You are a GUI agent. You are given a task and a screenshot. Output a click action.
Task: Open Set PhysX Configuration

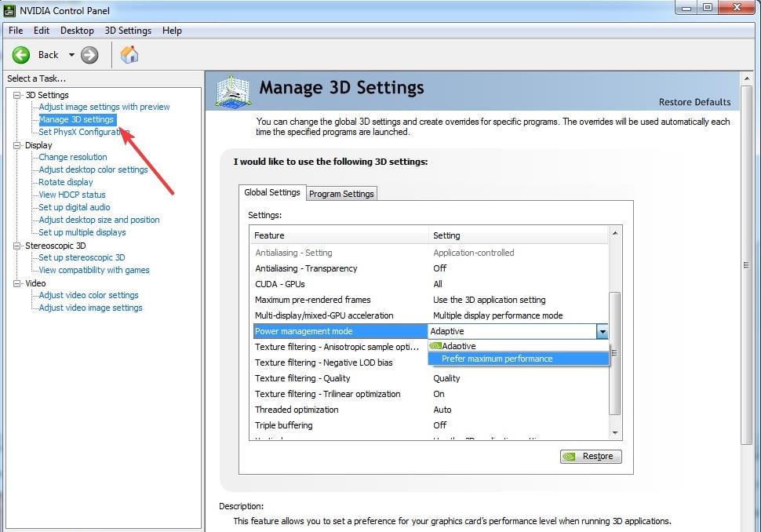point(83,132)
